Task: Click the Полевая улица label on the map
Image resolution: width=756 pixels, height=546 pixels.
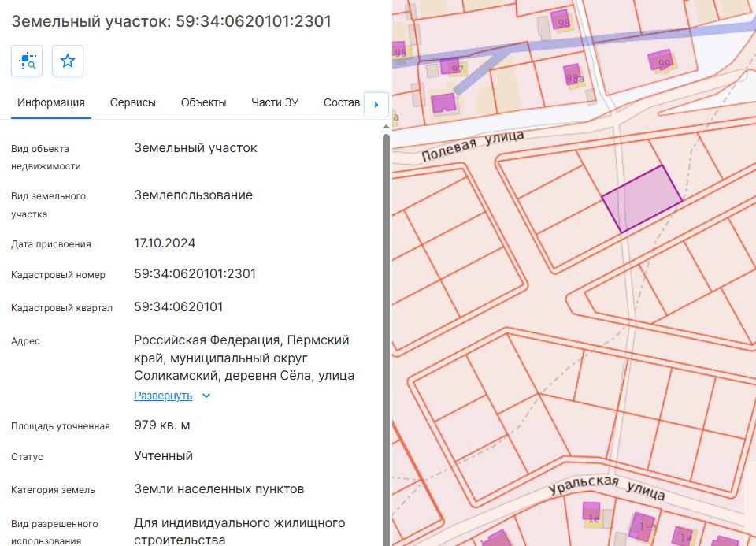Action: [x=472, y=147]
